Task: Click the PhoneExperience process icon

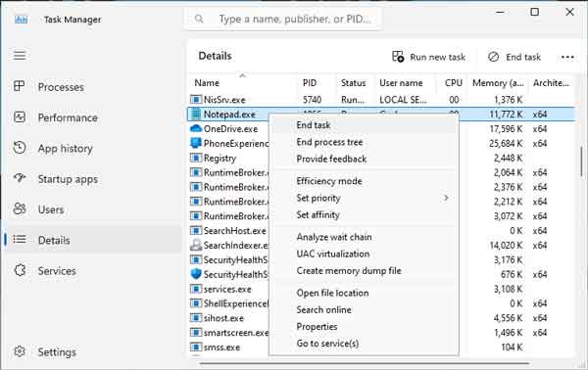Action: coord(196,143)
